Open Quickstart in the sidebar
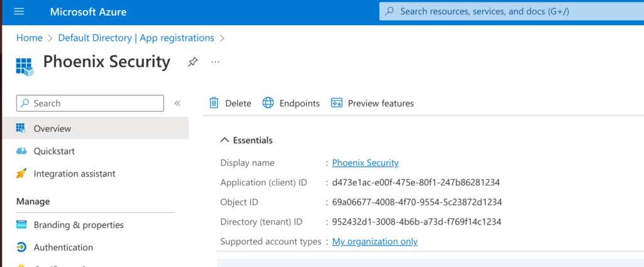 tap(54, 151)
